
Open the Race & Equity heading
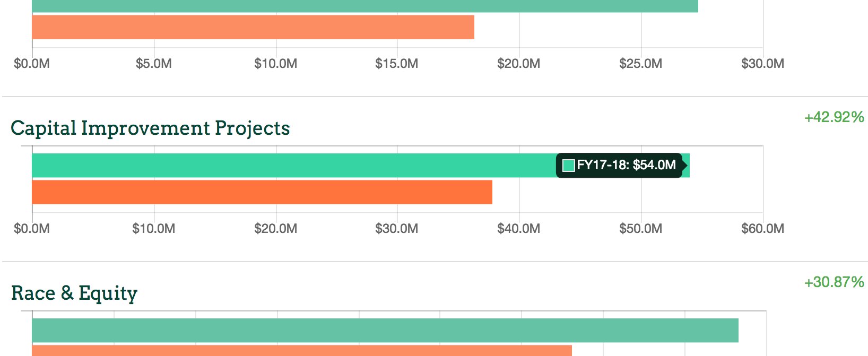click(74, 293)
